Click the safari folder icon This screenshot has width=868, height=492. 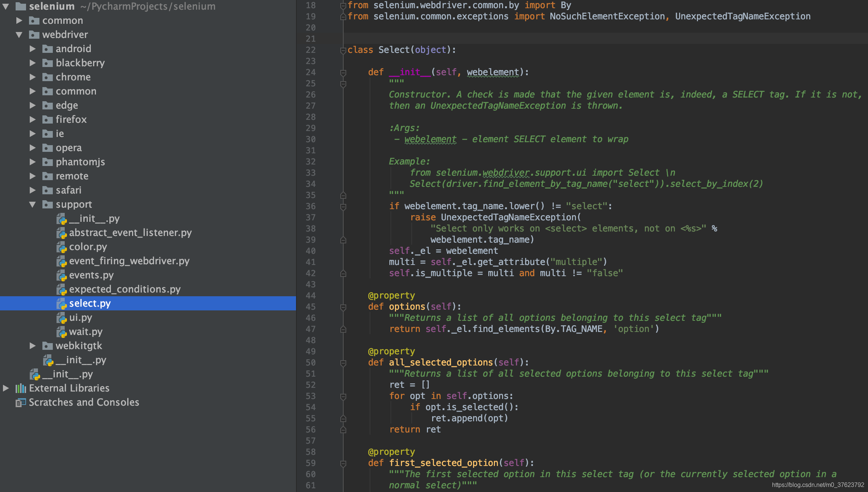tap(47, 190)
